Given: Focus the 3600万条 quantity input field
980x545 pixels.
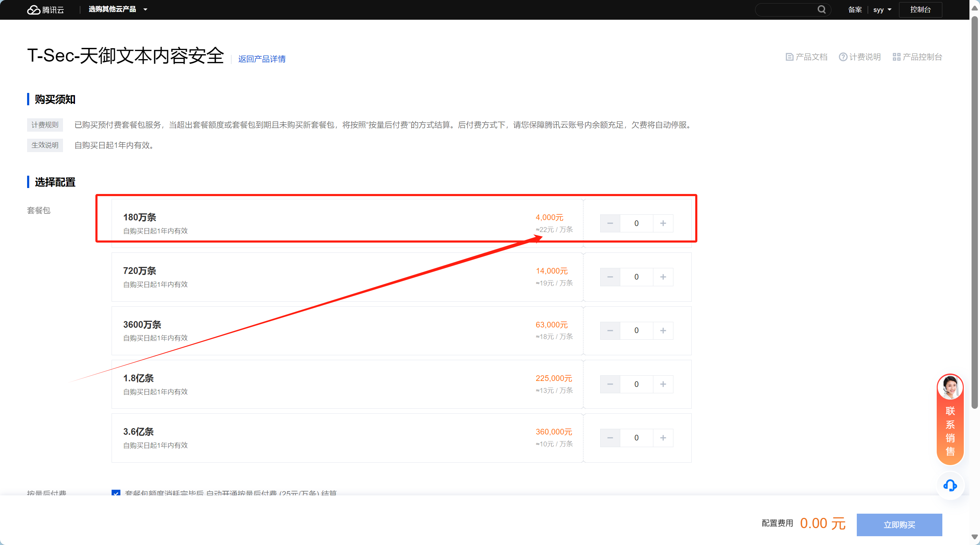Looking at the screenshot, I should [636, 331].
